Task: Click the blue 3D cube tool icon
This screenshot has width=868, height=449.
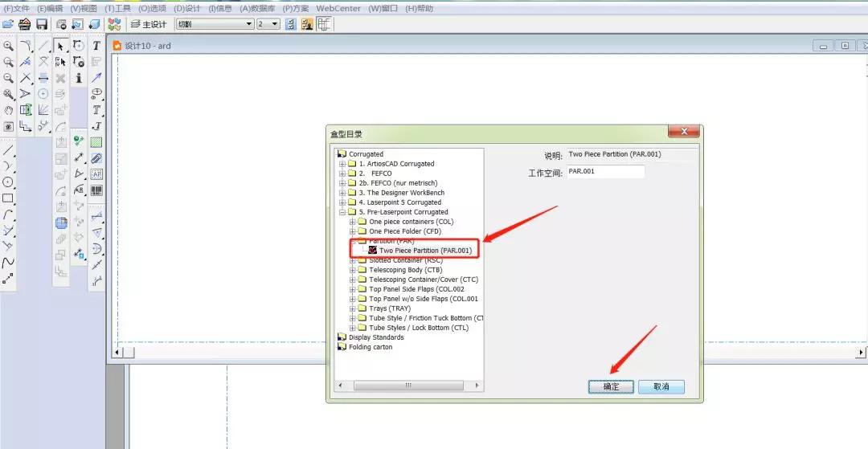Action: [x=61, y=223]
